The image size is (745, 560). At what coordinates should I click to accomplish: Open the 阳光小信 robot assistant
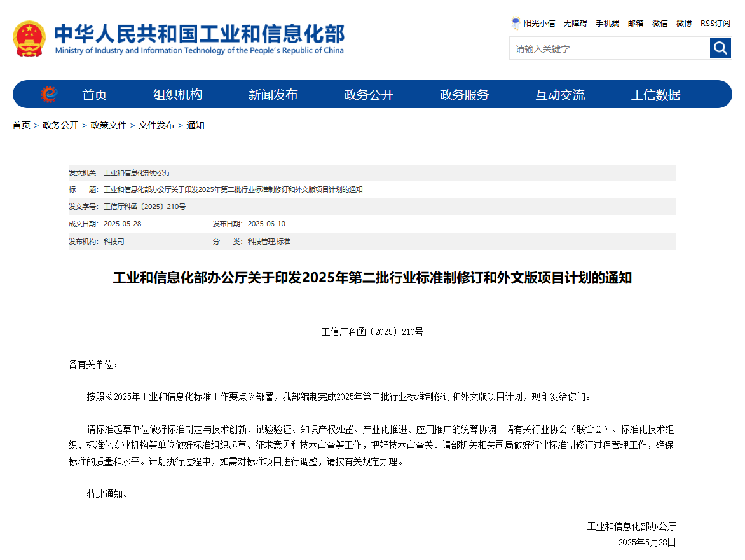point(533,24)
